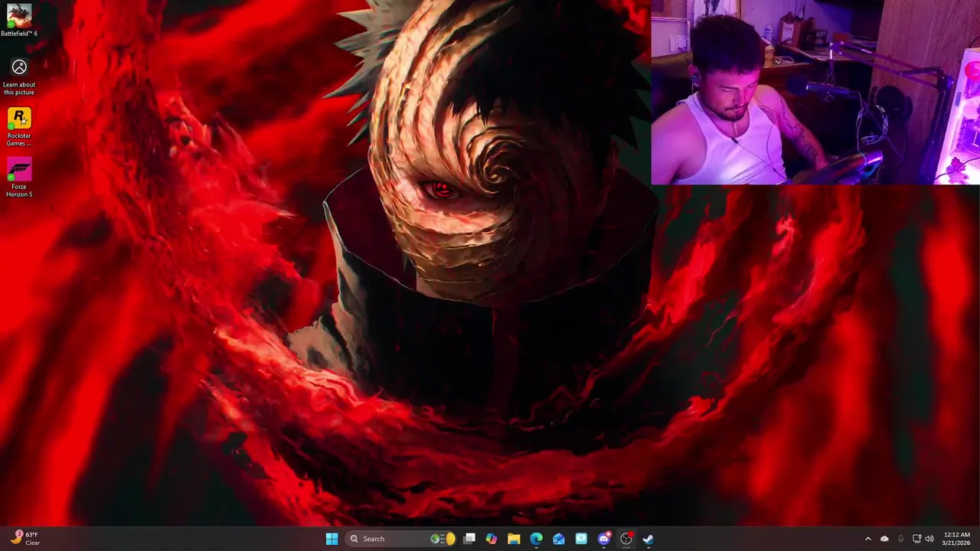The image size is (980, 551).
Task: Open the weather widget showing 63°F Clear
Action: [24, 539]
